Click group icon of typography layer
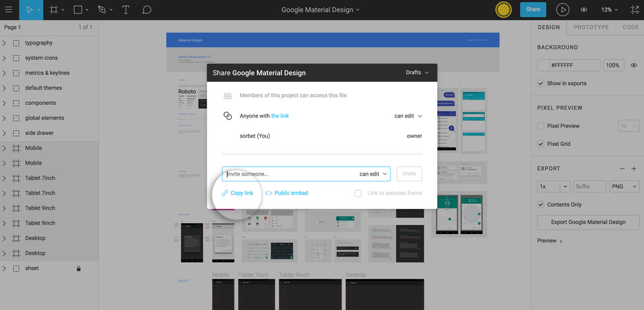 (x=16, y=42)
